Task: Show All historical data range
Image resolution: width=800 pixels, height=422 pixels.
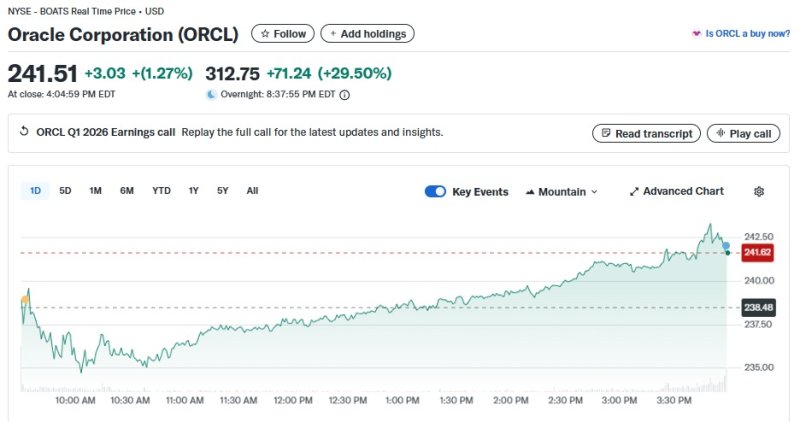Action: pyautogui.click(x=252, y=191)
